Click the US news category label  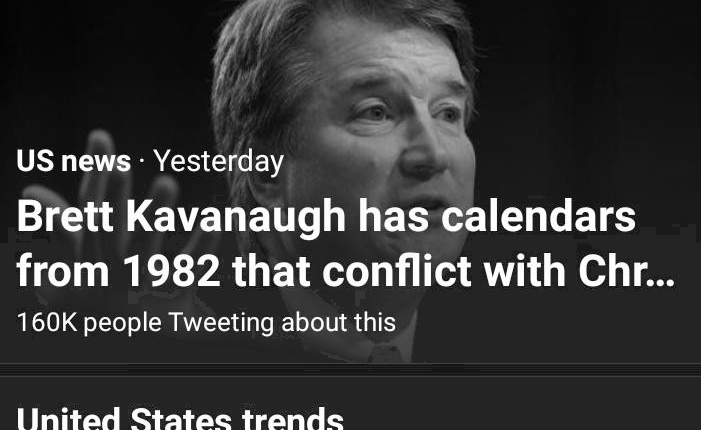(x=73, y=161)
